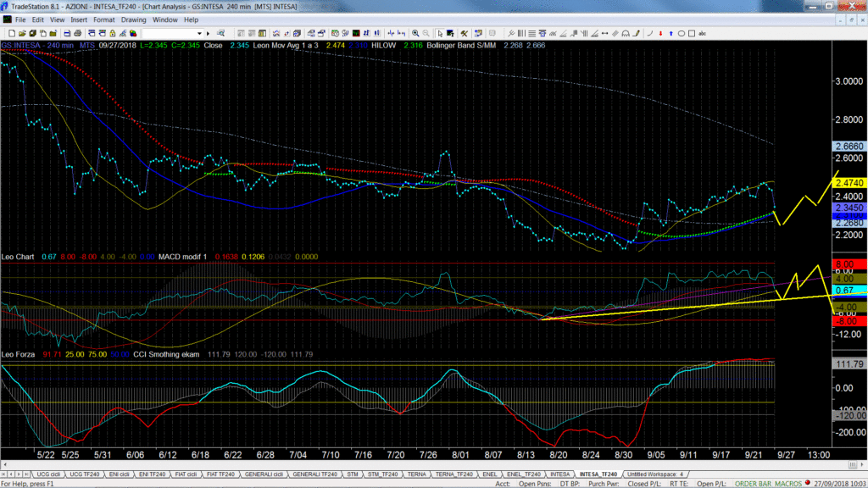Click the green-screen chart toolbar icon
Viewport: 868px width, 488px height.
pyautogui.click(x=356, y=34)
